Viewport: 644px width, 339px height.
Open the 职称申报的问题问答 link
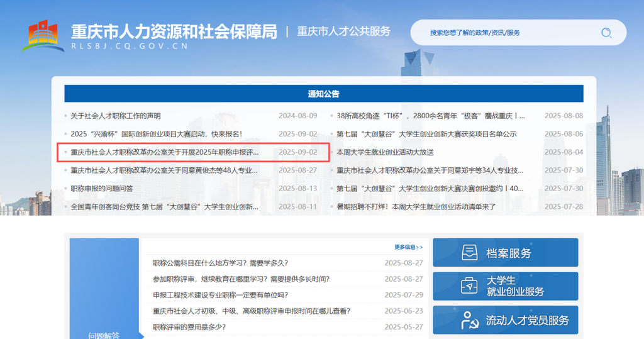pos(102,189)
